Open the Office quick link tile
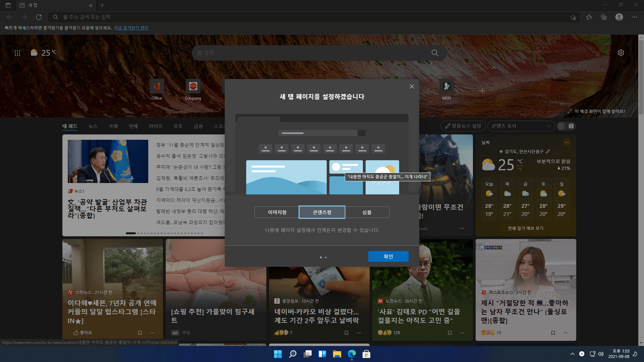Viewport: 644px width, 362px height. [157, 90]
